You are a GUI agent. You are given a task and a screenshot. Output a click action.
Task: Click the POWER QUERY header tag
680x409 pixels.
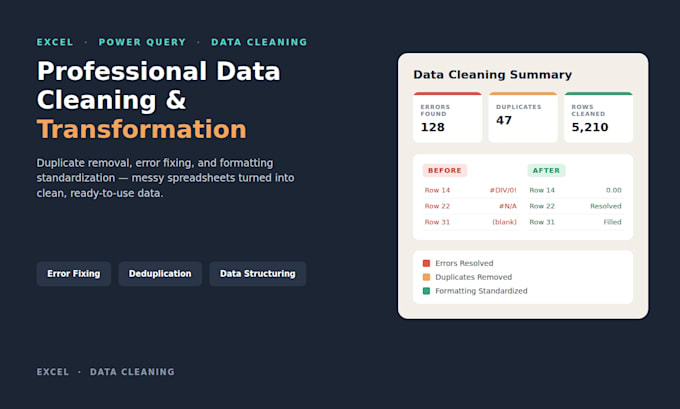click(142, 42)
